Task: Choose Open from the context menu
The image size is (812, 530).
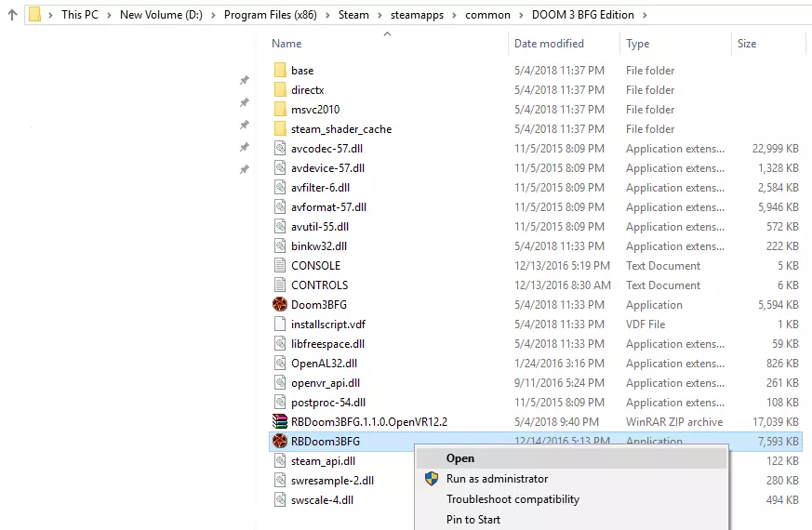Action: click(571, 458)
